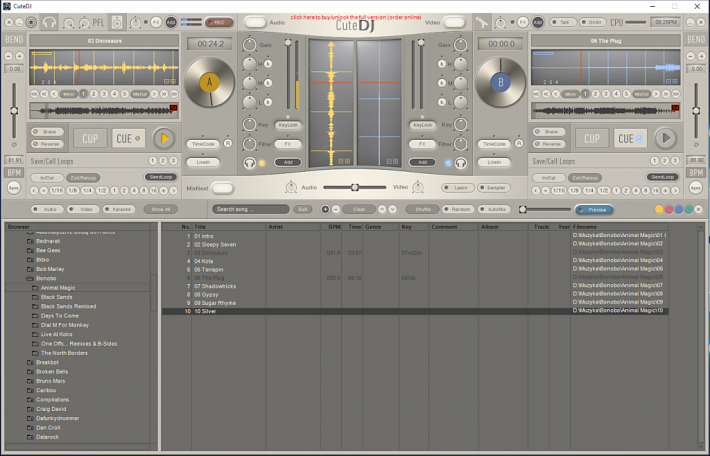Click pitch bend plus on deck A
The image size is (710, 456).
point(19,56)
